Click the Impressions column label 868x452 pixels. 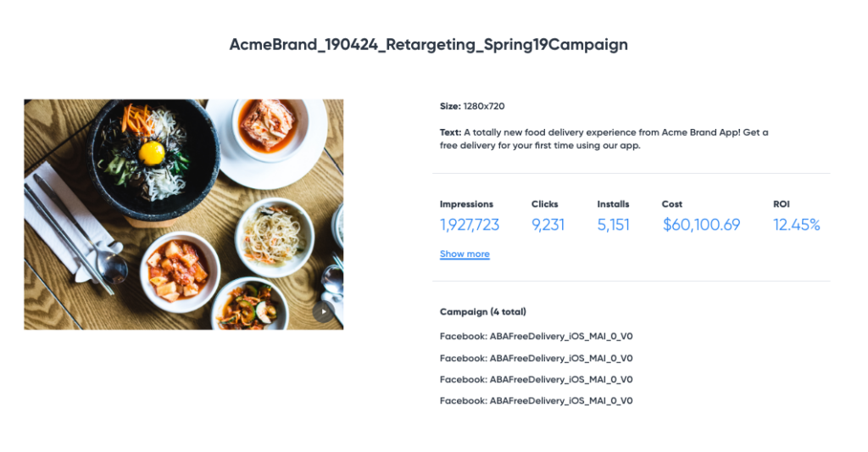(466, 204)
